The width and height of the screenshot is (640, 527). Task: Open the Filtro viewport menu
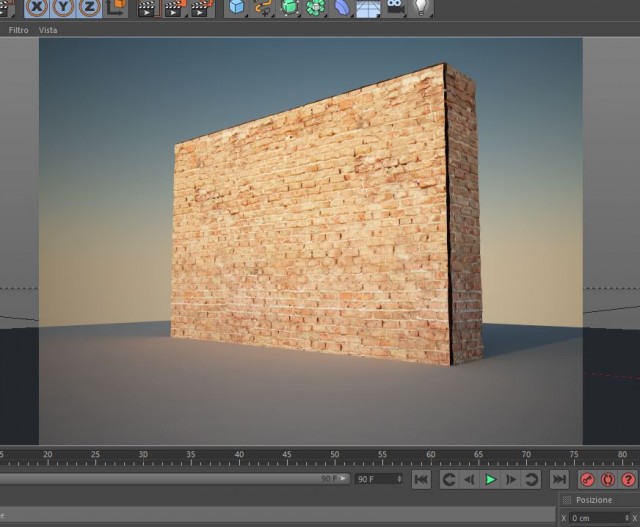(x=18, y=30)
